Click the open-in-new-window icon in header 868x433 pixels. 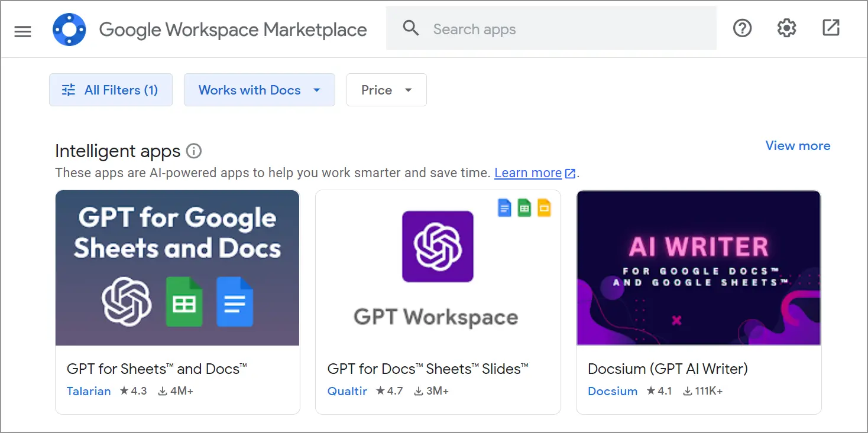[x=831, y=28]
